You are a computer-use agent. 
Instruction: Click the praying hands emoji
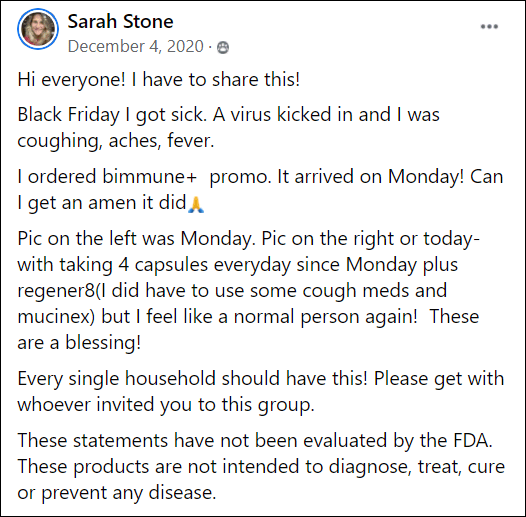(x=196, y=204)
